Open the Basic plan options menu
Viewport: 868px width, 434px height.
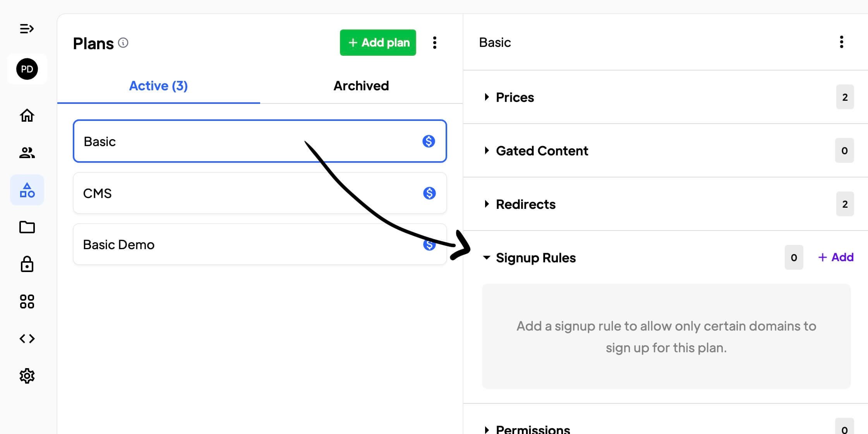click(841, 42)
